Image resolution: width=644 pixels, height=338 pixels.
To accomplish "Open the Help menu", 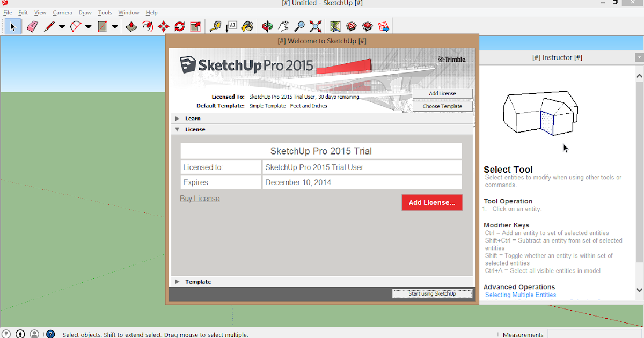I will [x=151, y=12].
